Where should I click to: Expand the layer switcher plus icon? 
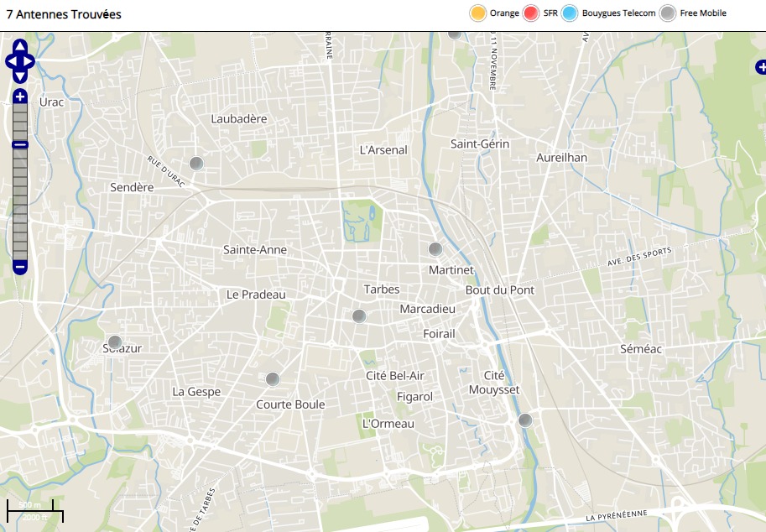760,66
